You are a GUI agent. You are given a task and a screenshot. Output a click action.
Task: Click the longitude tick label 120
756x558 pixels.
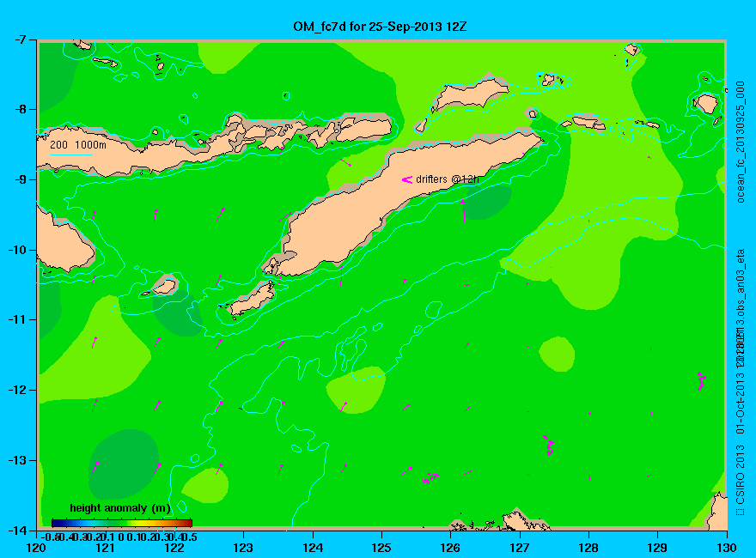click(x=36, y=548)
